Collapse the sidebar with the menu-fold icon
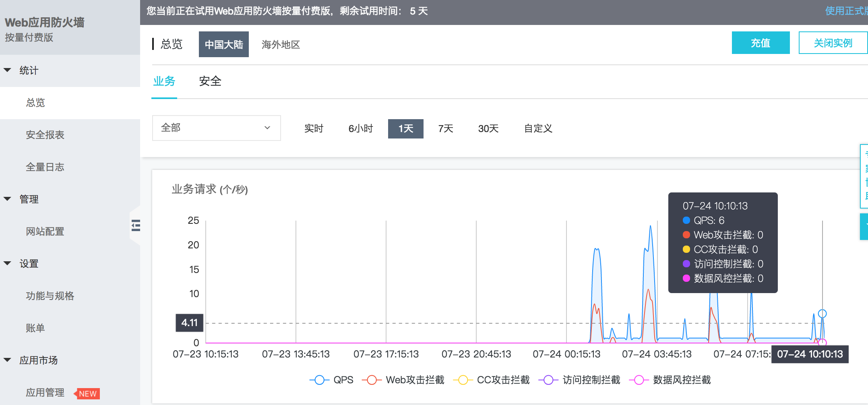 pyautogui.click(x=136, y=225)
